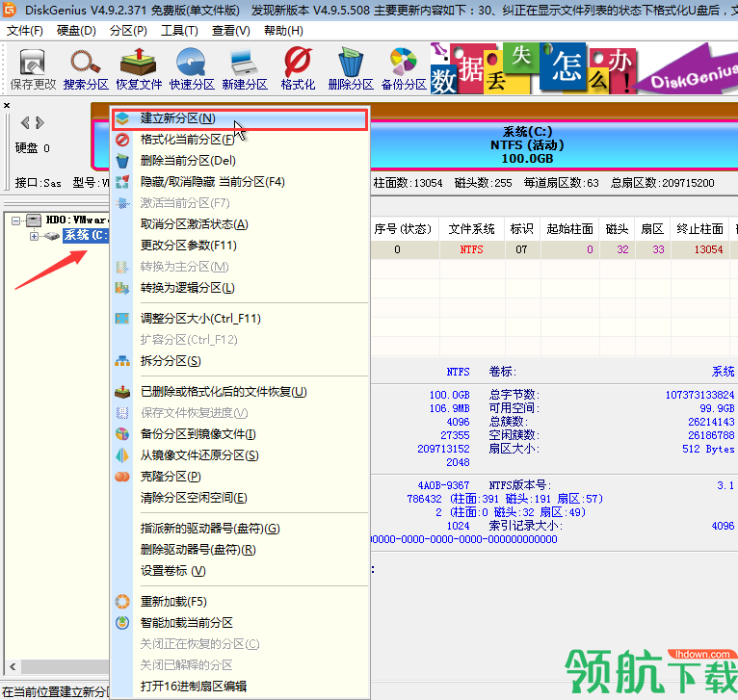Choose 格式化当前分区(F) from the context menu
The height and width of the screenshot is (700, 738).
pyautogui.click(x=240, y=140)
